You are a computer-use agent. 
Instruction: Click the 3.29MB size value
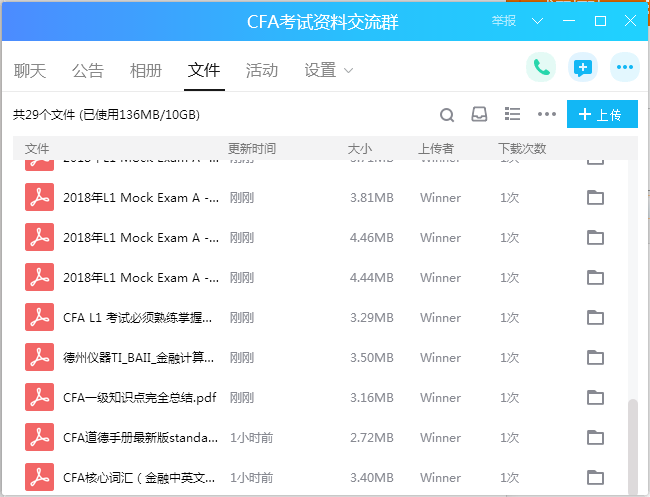(x=371, y=318)
